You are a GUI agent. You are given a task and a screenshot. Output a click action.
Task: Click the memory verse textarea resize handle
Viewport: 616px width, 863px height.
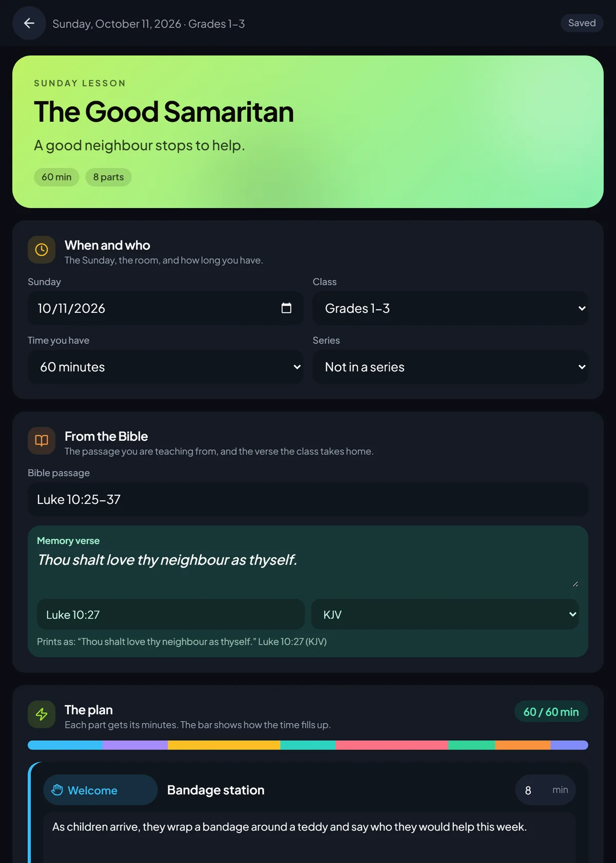point(575,584)
